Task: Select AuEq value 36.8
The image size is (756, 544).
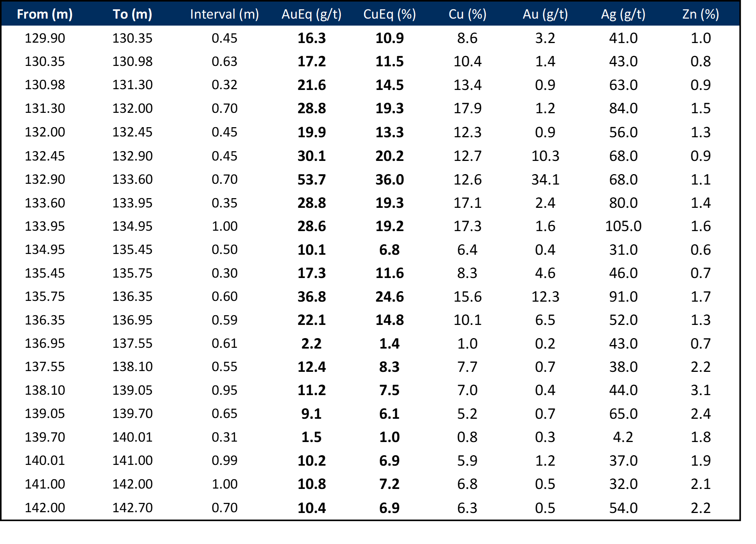Action: point(312,297)
